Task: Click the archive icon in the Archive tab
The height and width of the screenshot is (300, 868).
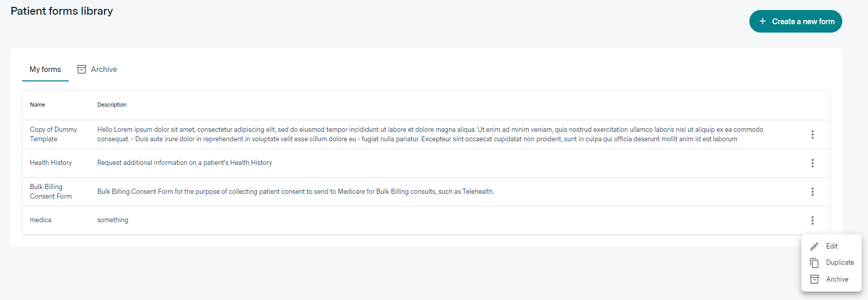Action: 81,69
